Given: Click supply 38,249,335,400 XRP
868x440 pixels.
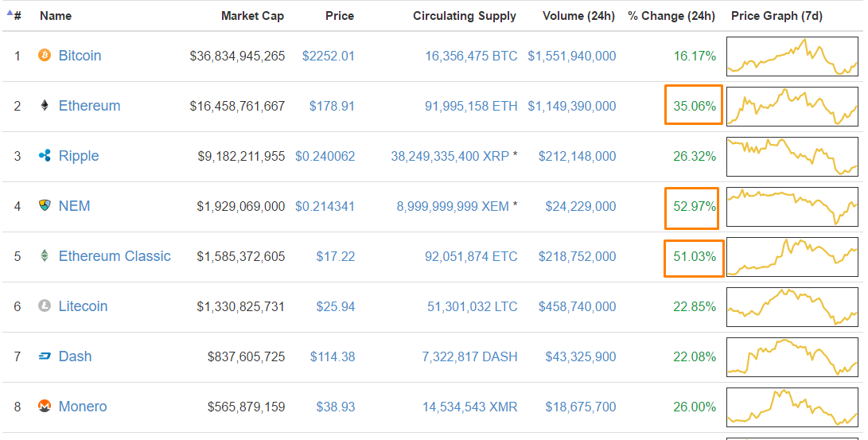Looking at the screenshot, I should (x=450, y=157).
